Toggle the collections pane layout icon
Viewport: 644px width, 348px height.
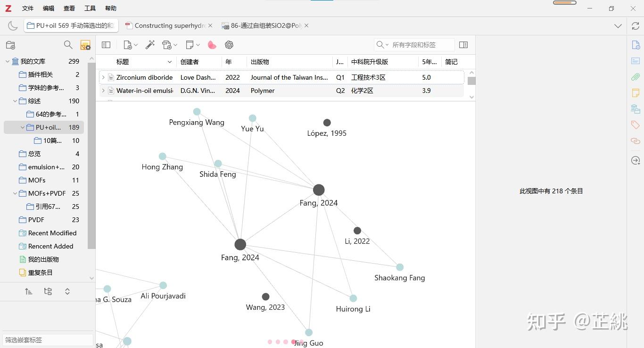(x=106, y=45)
